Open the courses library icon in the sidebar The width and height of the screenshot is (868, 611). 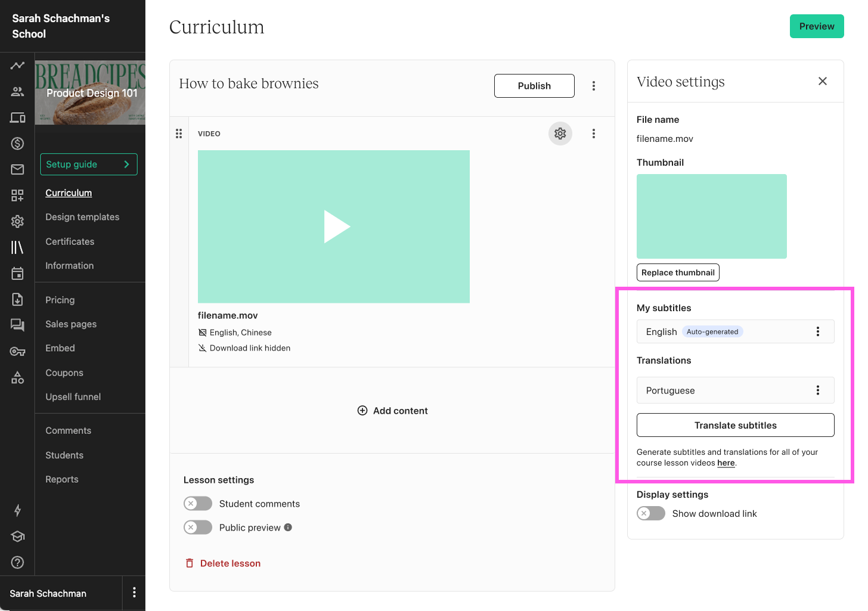pyautogui.click(x=17, y=247)
